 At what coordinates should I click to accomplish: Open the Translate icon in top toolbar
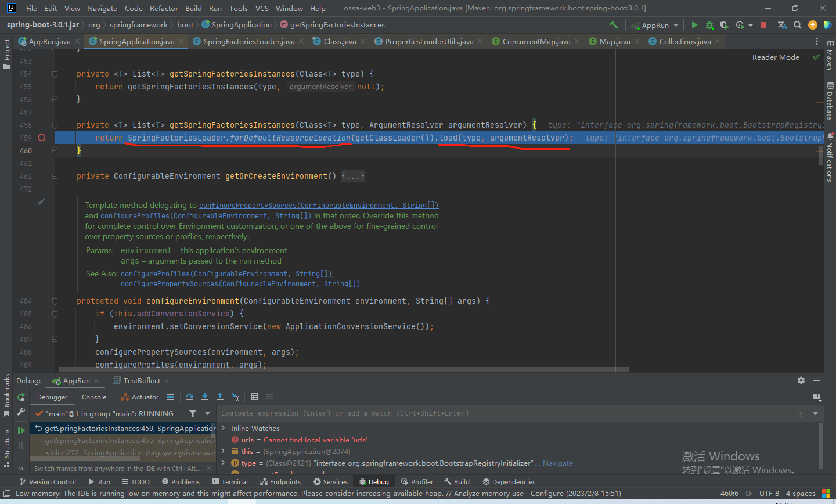point(783,25)
